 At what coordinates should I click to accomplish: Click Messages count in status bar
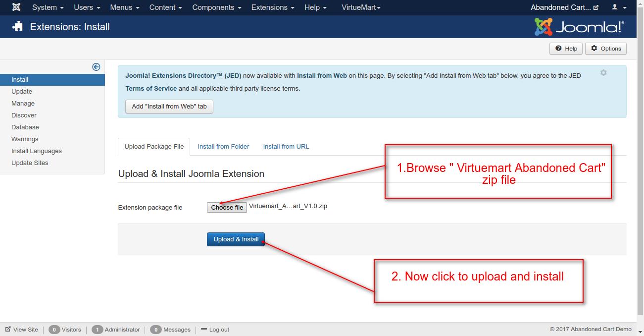(x=170, y=330)
